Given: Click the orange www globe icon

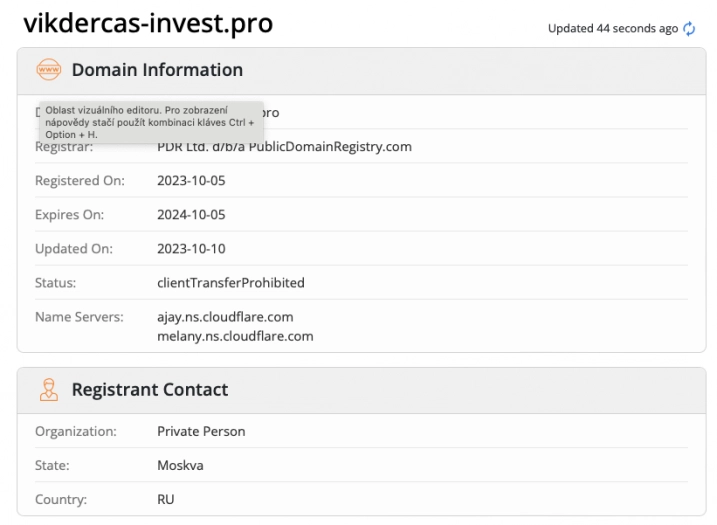Looking at the screenshot, I should [x=48, y=70].
